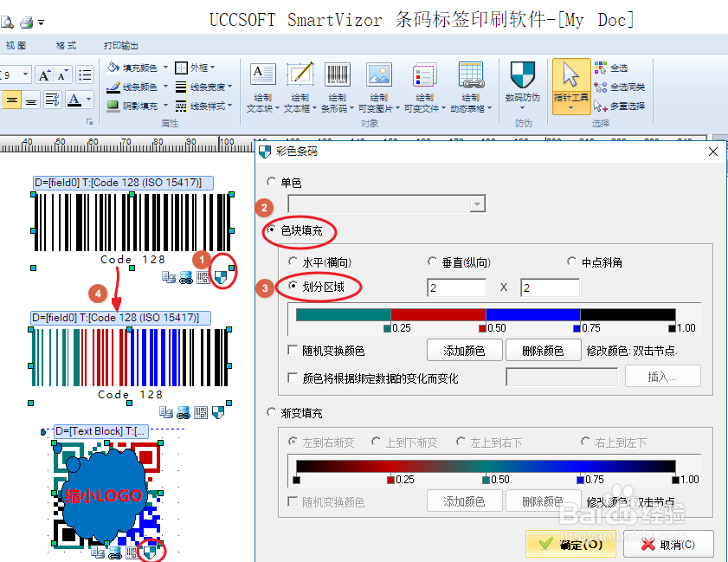The image size is (728, 562).
Task: Click the 删除颜色 button in color block section
Action: (x=543, y=350)
